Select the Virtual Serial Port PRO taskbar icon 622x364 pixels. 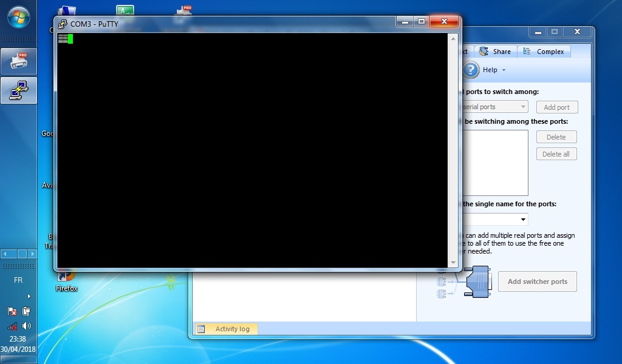(19, 61)
